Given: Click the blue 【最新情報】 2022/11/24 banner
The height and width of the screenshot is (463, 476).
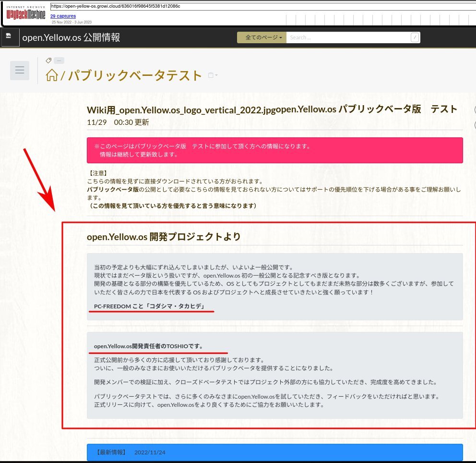Looking at the screenshot, I should coord(275,452).
